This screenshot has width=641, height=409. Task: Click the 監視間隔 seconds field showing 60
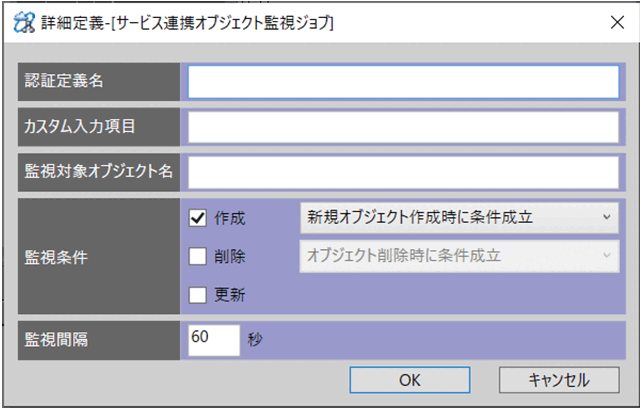(213, 338)
